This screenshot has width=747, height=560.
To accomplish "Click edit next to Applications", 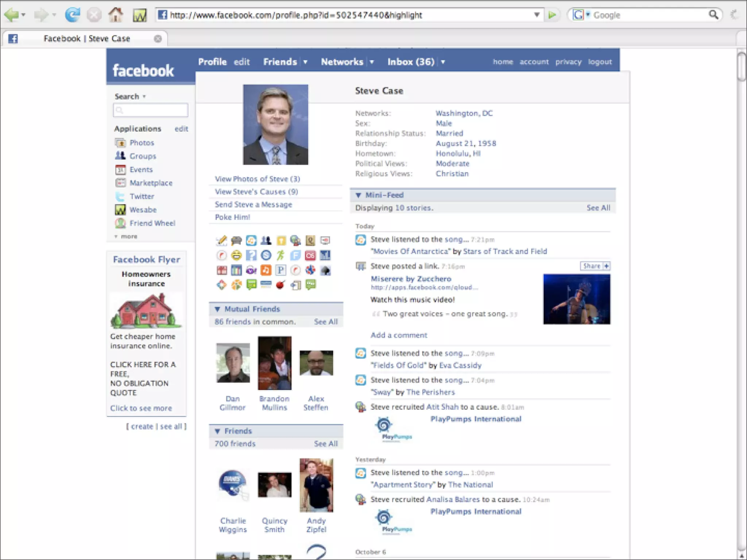I will pyautogui.click(x=181, y=129).
